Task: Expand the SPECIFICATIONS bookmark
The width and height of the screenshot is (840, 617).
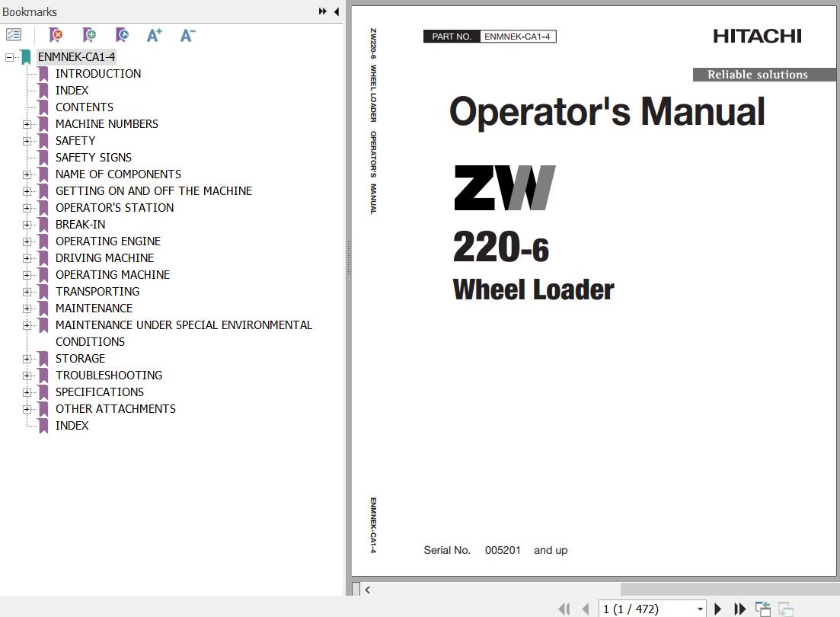Action: 27,392
